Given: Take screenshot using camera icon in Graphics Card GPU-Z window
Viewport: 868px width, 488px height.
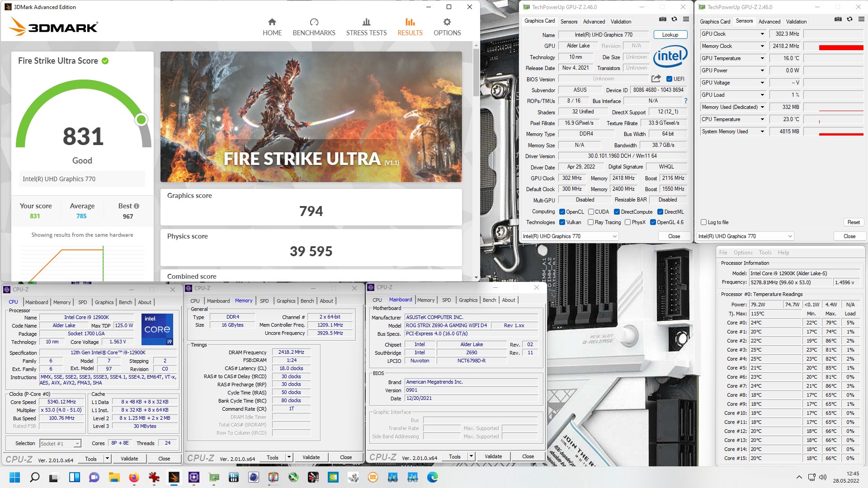Looking at the screenshot, I should (662, 19).
